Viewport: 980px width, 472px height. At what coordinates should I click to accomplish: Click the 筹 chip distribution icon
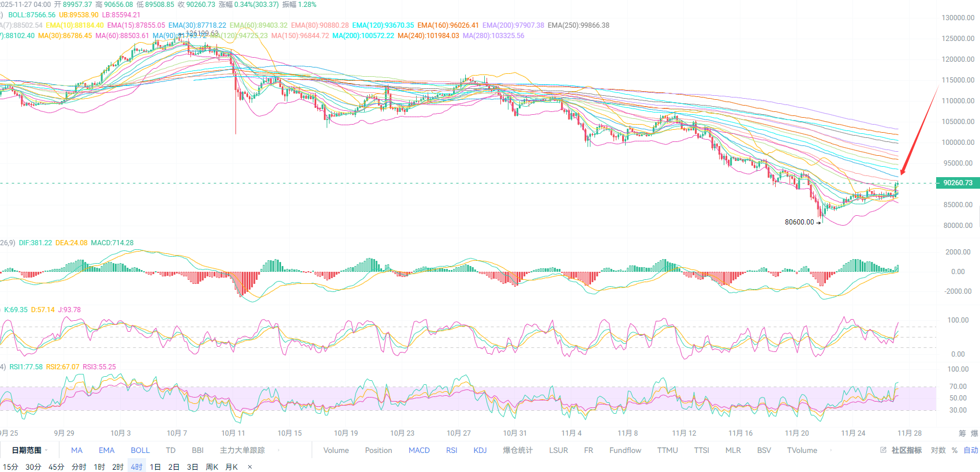pos(962,433)
